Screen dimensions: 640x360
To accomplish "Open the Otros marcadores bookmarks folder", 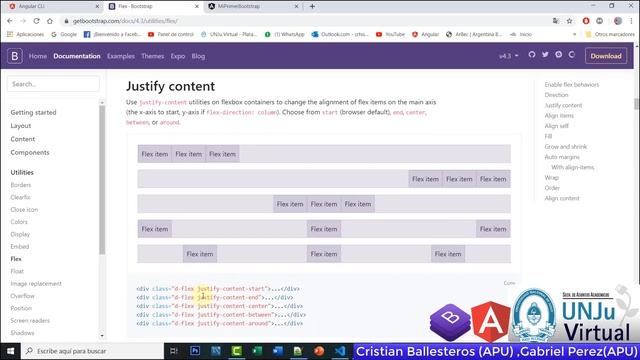I will tap(610, 34).
